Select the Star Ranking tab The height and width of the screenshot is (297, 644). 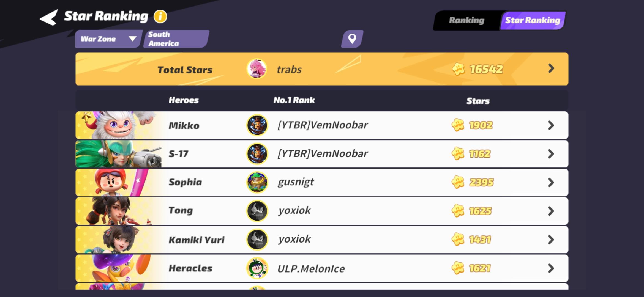(x=532, y=20)
